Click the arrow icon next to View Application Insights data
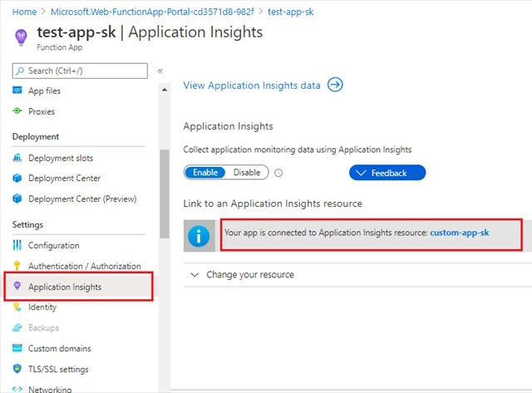This screenshot has width=532, height=393. [x=335, y=85]
